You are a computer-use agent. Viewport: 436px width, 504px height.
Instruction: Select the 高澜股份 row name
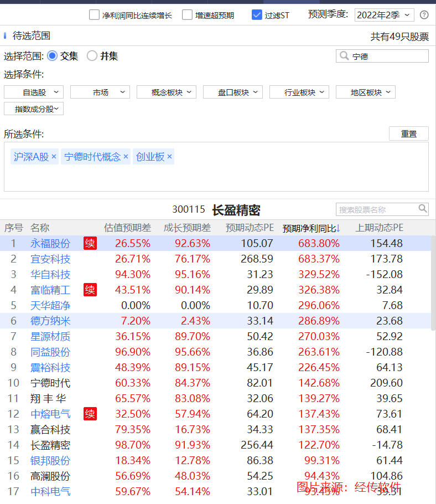click(50, 476)
